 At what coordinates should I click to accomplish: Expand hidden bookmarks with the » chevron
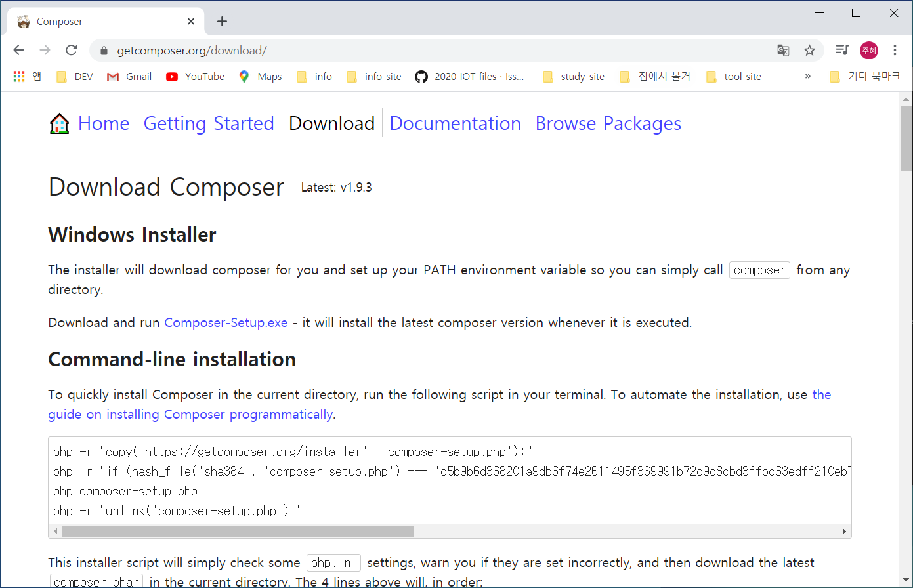coord(807,76)
